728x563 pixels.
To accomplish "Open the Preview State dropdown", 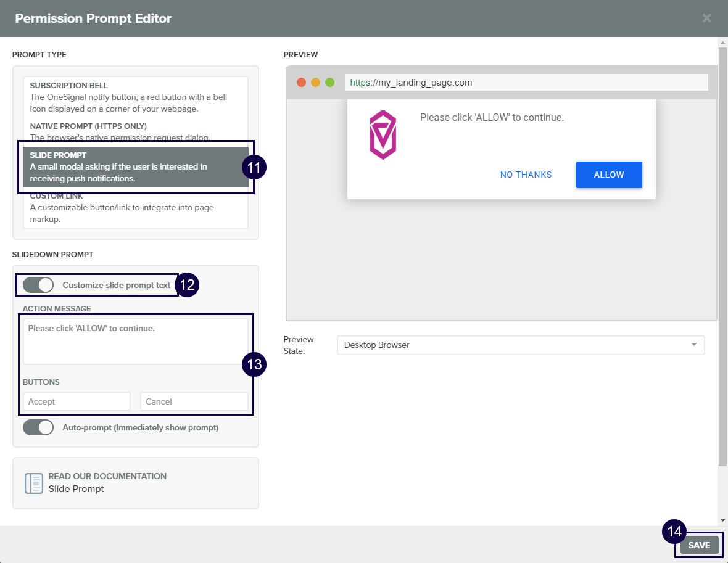I will point(520,345).
